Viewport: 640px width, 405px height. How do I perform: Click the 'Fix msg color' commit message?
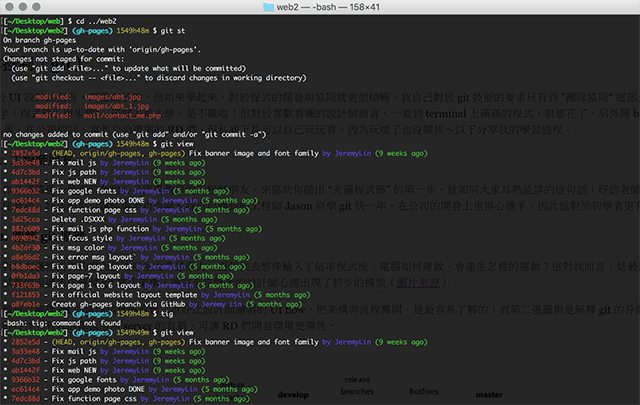click(x=78, y=247)
